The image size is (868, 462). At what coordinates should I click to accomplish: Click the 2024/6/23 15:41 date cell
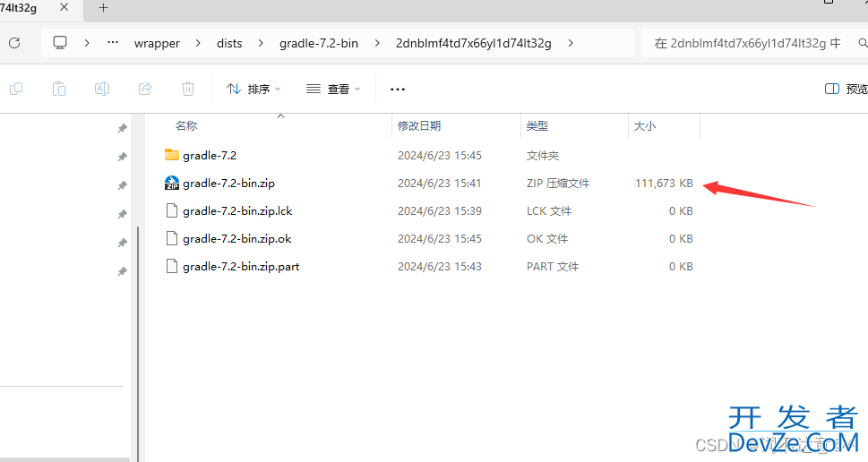pos(440,184)
